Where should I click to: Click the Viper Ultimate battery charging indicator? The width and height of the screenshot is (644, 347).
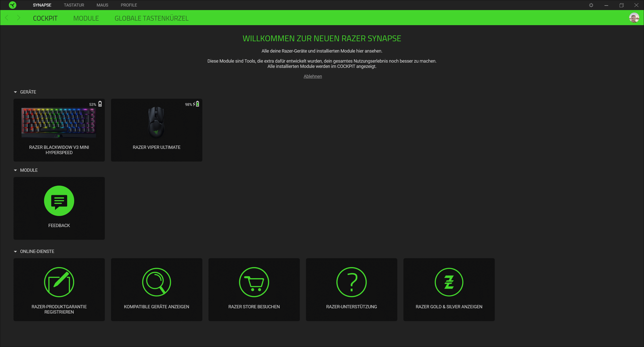click(x=196, y=104)
